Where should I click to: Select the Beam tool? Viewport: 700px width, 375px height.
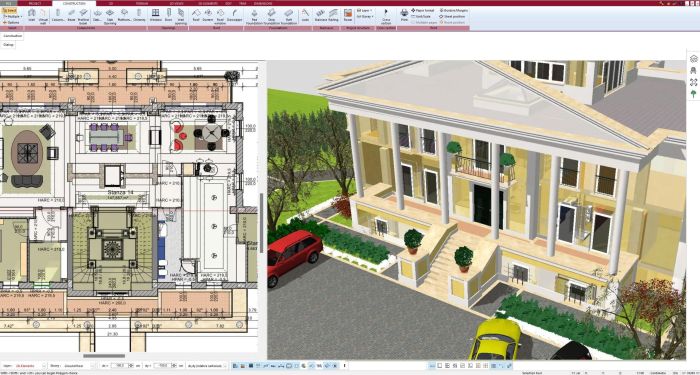tap(71, 15)
